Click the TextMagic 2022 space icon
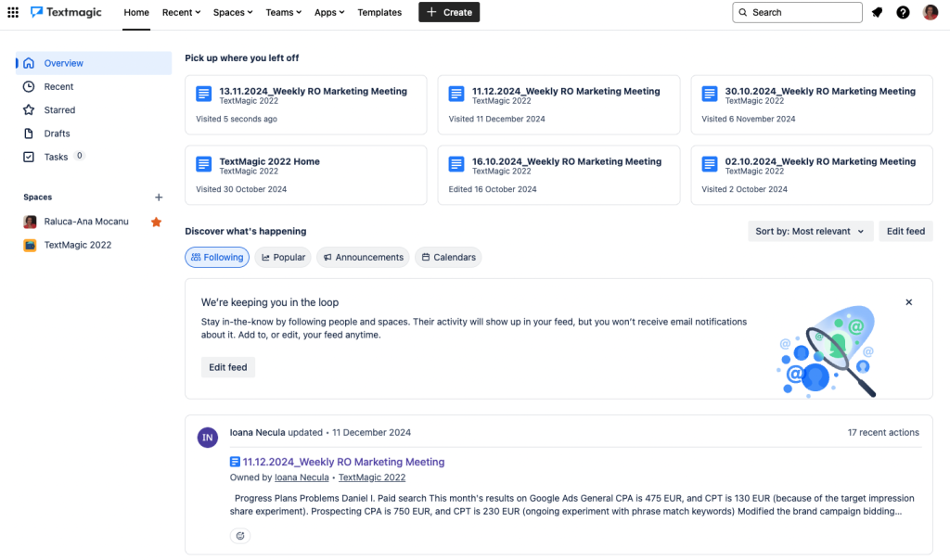Image resolution: width=950 pixels, height=560 pixels. pos(30,245)
